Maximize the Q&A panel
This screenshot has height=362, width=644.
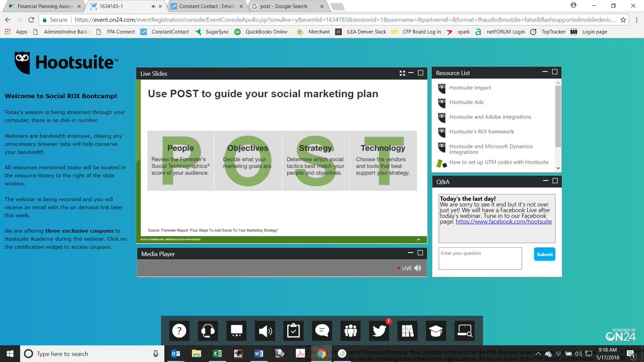coord(555,181)
